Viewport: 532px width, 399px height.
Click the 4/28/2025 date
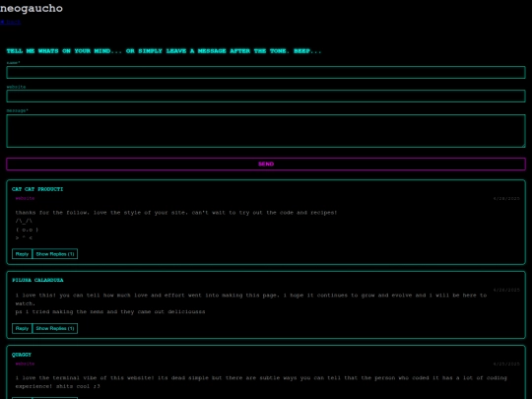[x=506, y=198]
